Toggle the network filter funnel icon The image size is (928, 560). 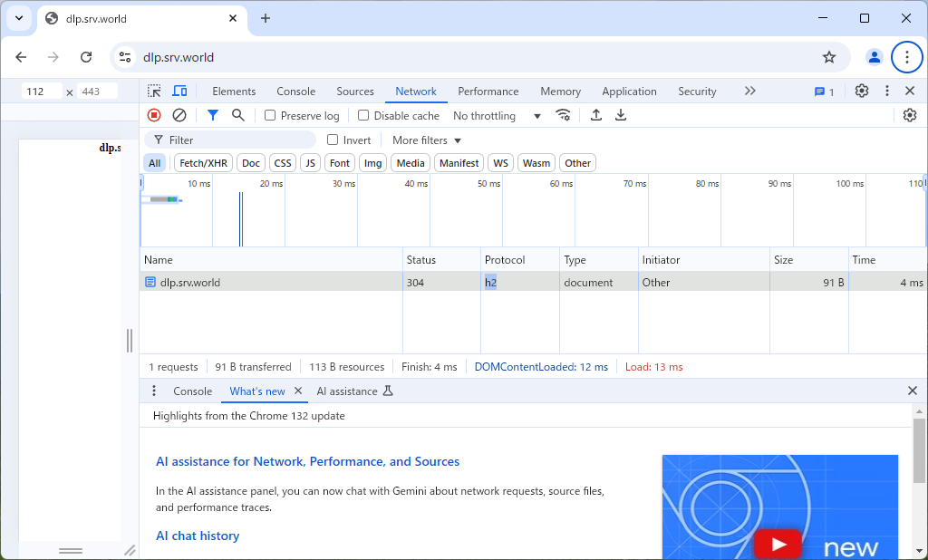pyautogui.click(x=212, y=115)
